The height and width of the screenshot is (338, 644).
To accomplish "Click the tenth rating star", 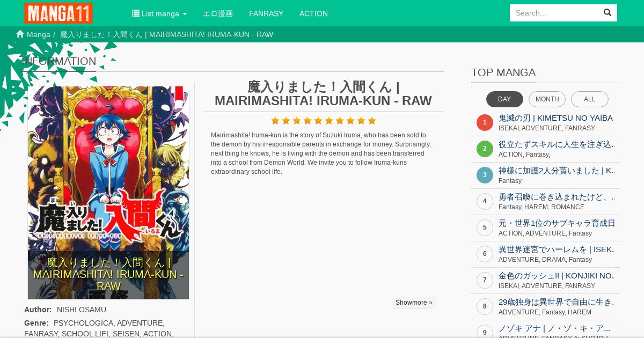I will point(372,121).
